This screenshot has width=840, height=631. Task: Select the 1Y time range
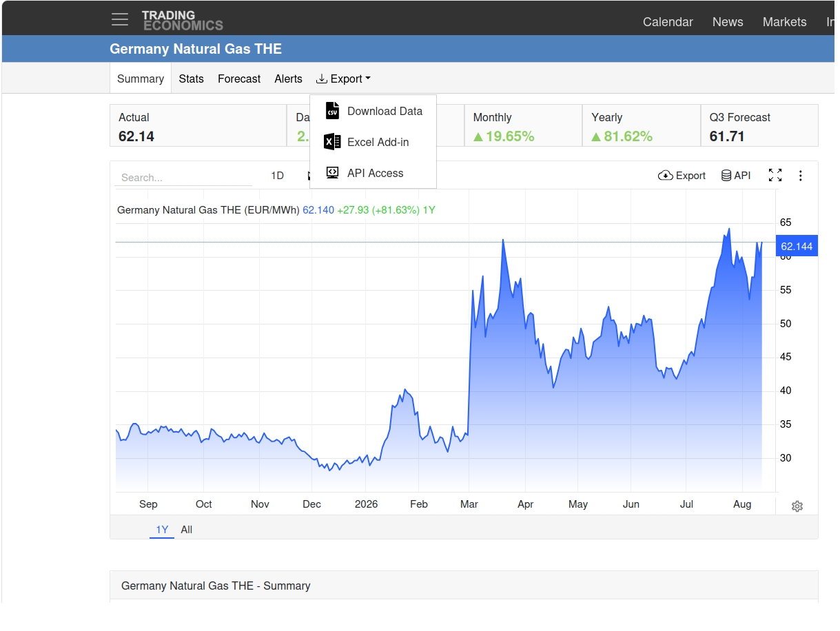pyautogui.click(x=162, y=530)
